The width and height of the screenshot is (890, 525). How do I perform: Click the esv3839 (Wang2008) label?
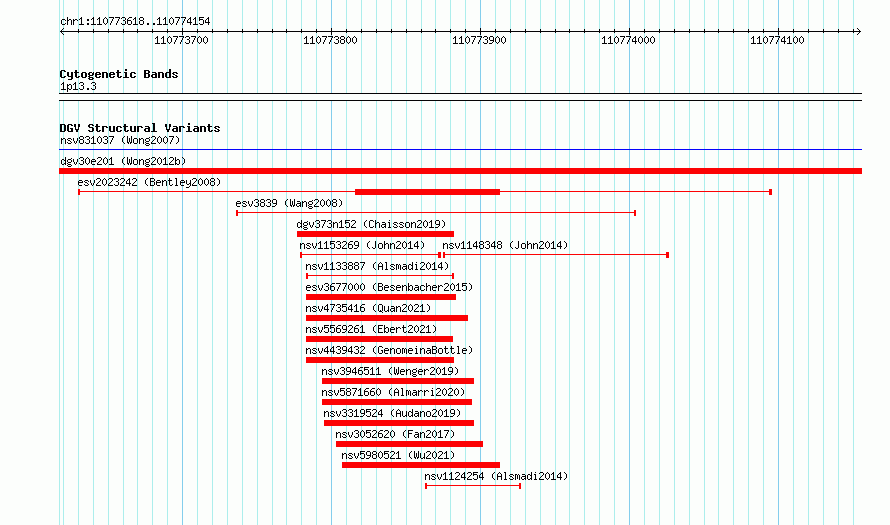pos(289,203)
